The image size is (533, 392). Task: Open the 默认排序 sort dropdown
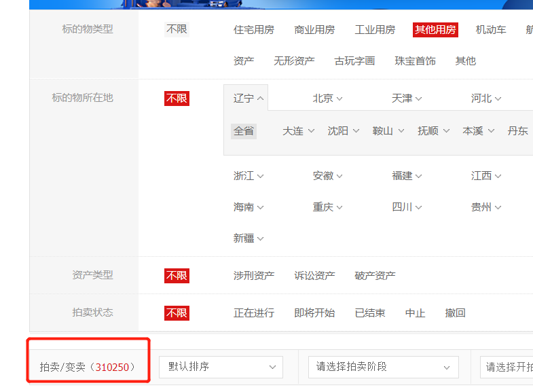coord(221,368)
